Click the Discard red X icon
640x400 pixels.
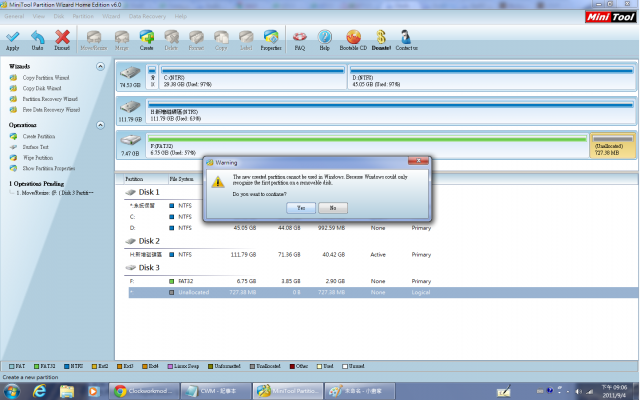[x=62, y=37]
